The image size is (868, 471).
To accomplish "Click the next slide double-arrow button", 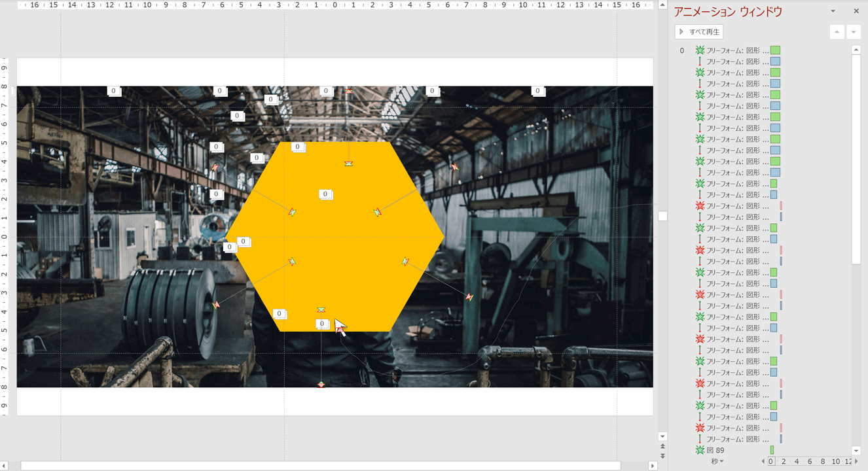I will click(x=662, y=456).
